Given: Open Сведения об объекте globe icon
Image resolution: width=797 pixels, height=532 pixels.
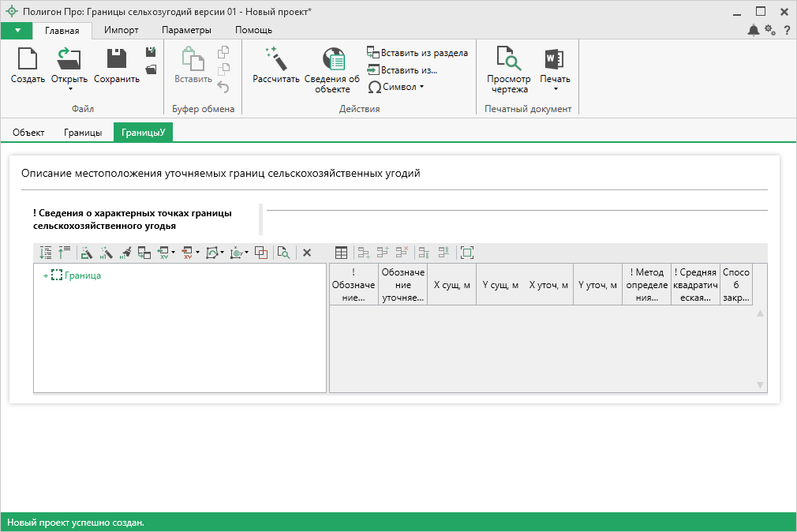Looking at the screenshot, I should pos(332,60).
